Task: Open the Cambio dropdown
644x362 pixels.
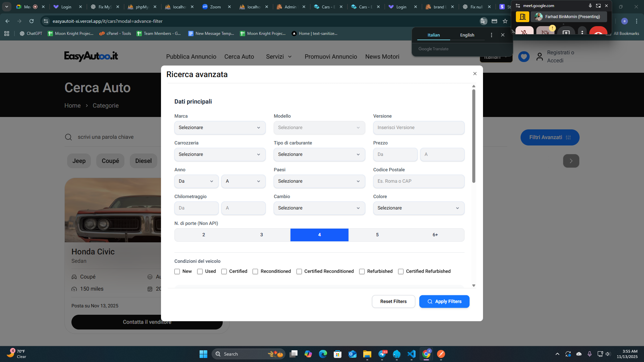Action: 319,208
